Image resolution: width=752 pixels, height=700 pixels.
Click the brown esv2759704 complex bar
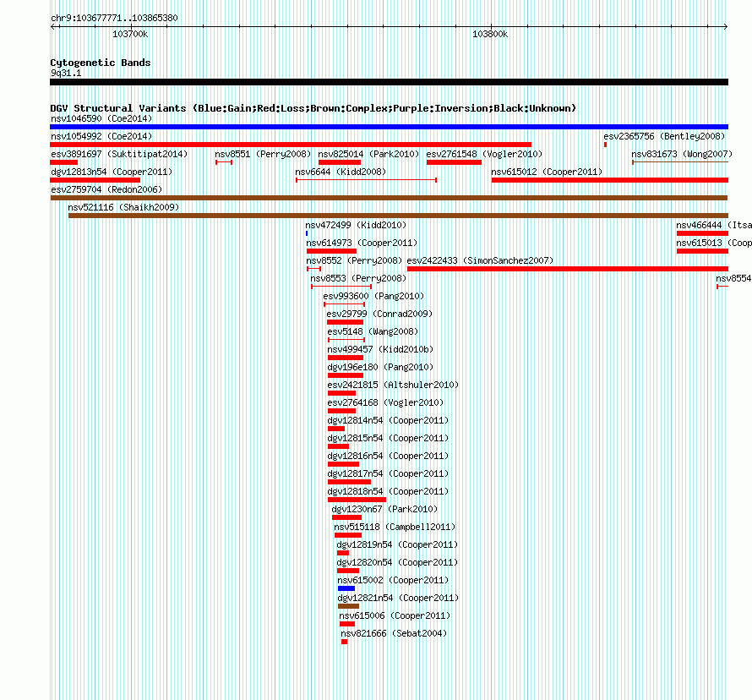[x=389, y=198]
